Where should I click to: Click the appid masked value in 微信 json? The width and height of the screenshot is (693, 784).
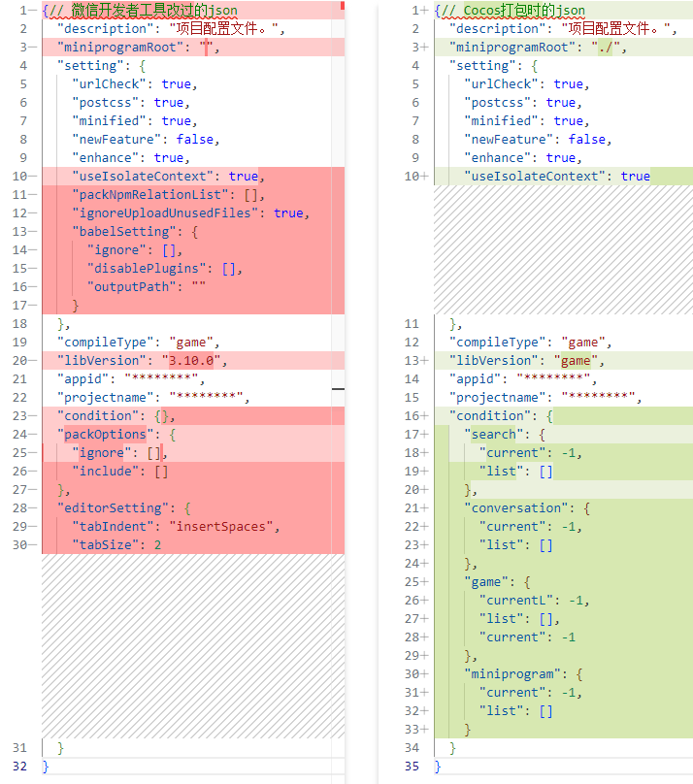pos(161,379)
